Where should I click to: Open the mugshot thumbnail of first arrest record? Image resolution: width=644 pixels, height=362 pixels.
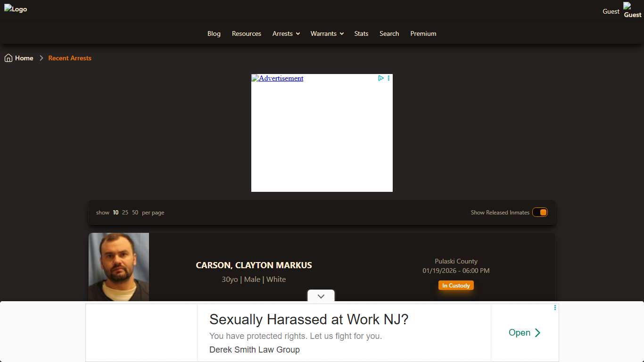click(x=119, y=267)
